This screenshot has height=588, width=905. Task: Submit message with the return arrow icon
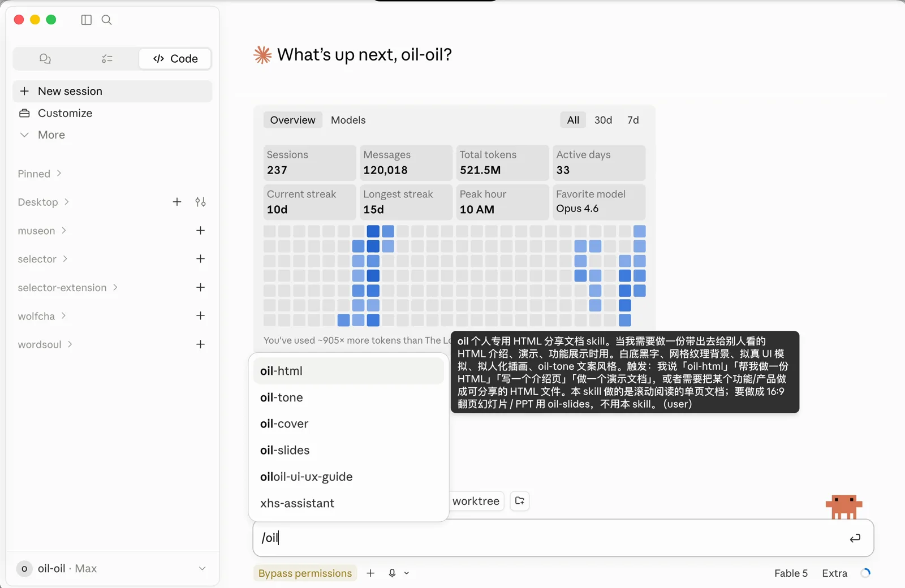tap(855, 538)
